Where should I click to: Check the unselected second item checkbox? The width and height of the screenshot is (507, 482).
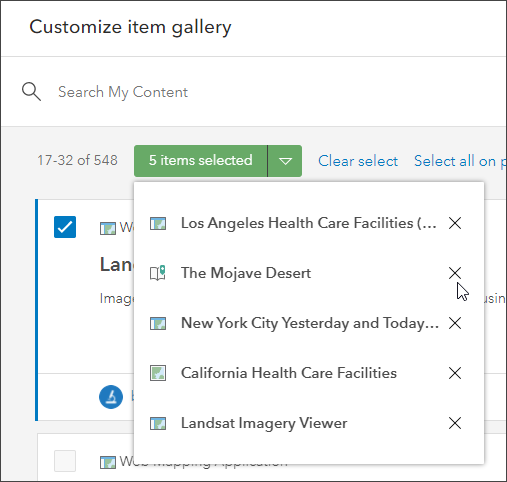coord(65,461)
